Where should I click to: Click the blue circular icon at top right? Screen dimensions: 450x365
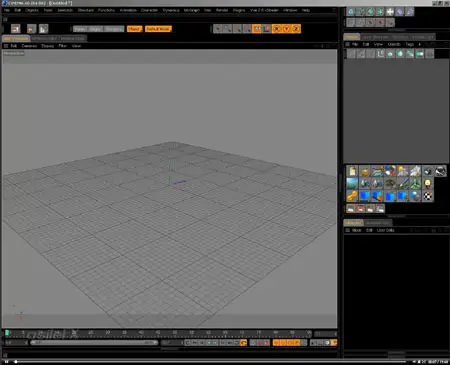click(x=351, y=12)
